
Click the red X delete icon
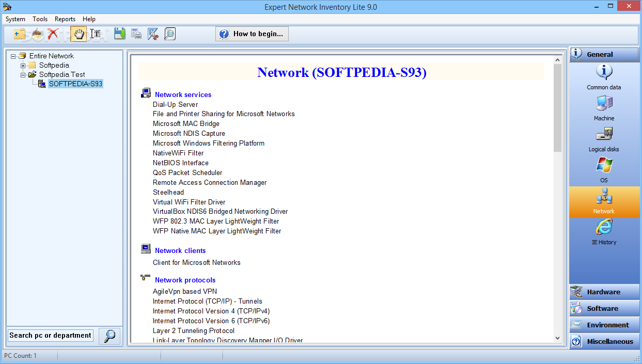[x=53, y=34]
